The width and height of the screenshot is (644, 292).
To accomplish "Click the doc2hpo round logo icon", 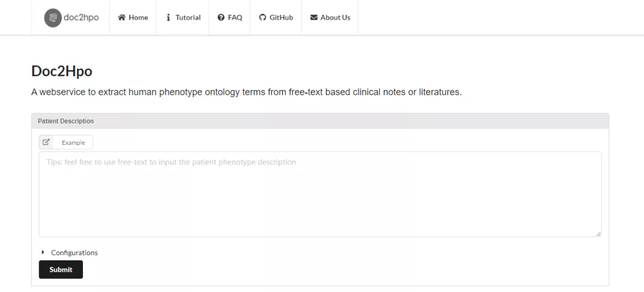I will [x=53, y=18].
